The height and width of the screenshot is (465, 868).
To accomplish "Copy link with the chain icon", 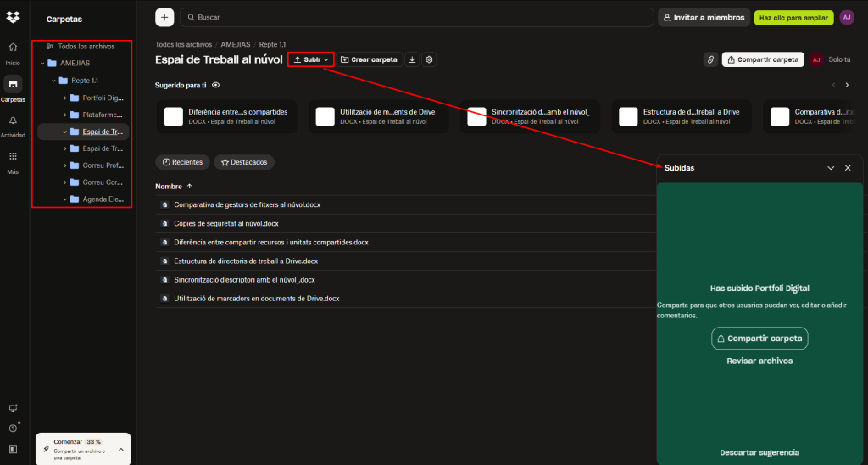I will click(x=710, y=59).
